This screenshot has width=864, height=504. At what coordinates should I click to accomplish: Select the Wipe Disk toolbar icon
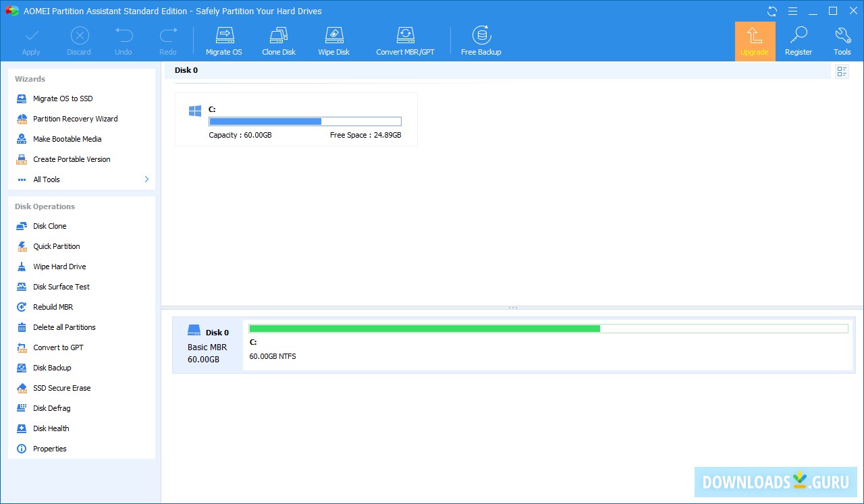click(x=333, y=41)
